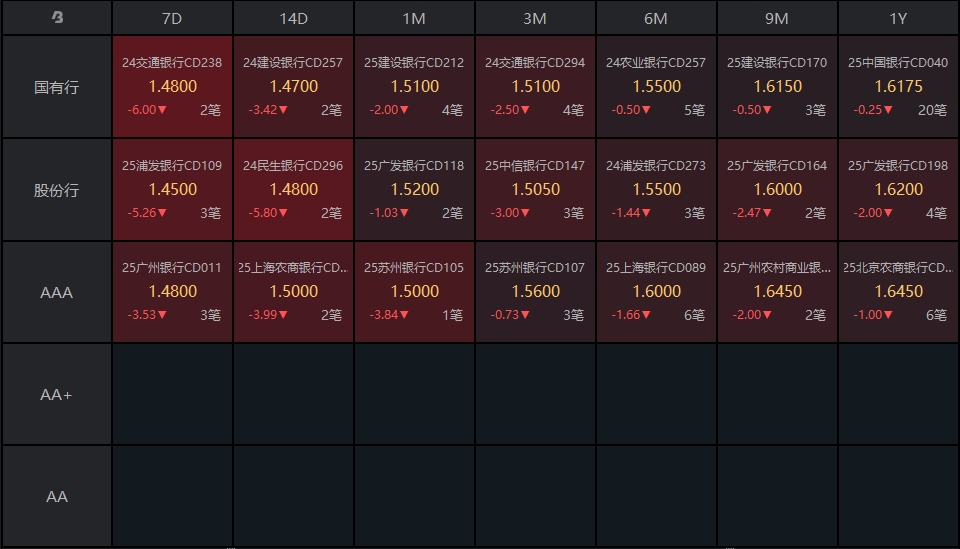Click the 1.5600 yield value
Viewport: 960px width, 549px height.
[x=536, y=291]
